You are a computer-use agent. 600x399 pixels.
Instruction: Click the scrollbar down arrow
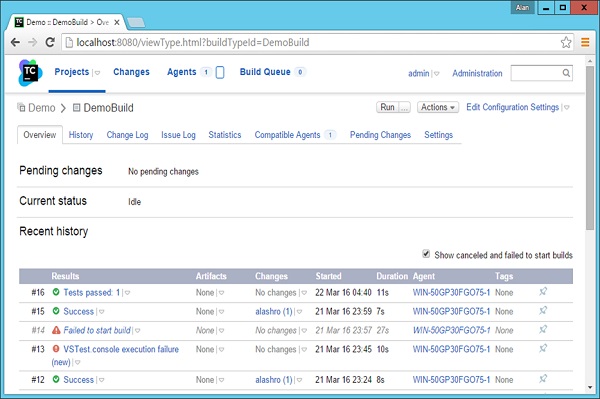click(590, 388)
